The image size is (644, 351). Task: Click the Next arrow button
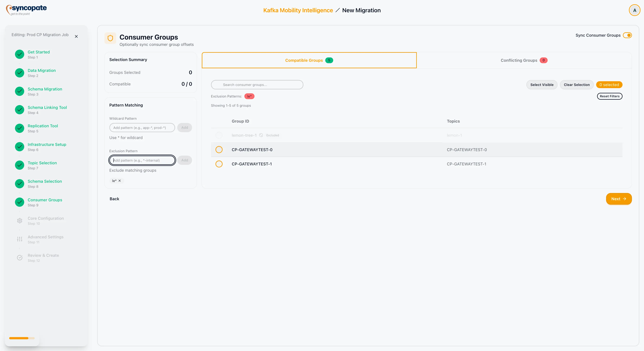[619, 199]
